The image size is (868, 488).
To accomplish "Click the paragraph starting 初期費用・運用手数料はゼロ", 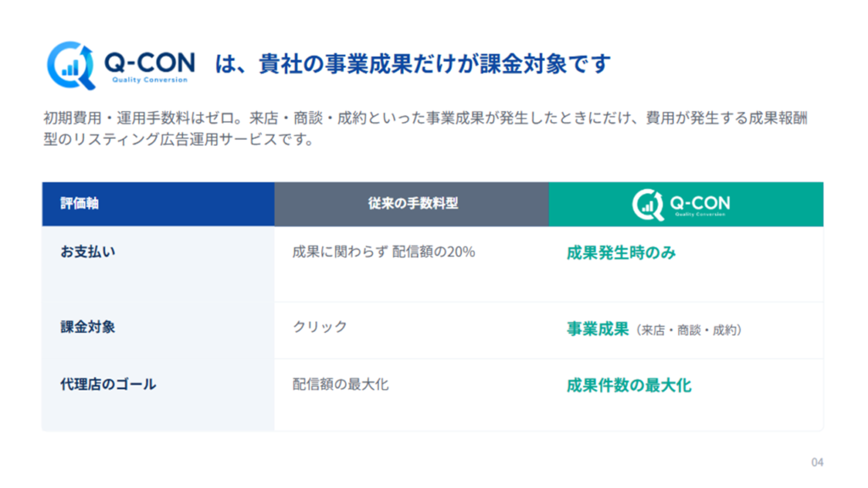I will (426, 129).
